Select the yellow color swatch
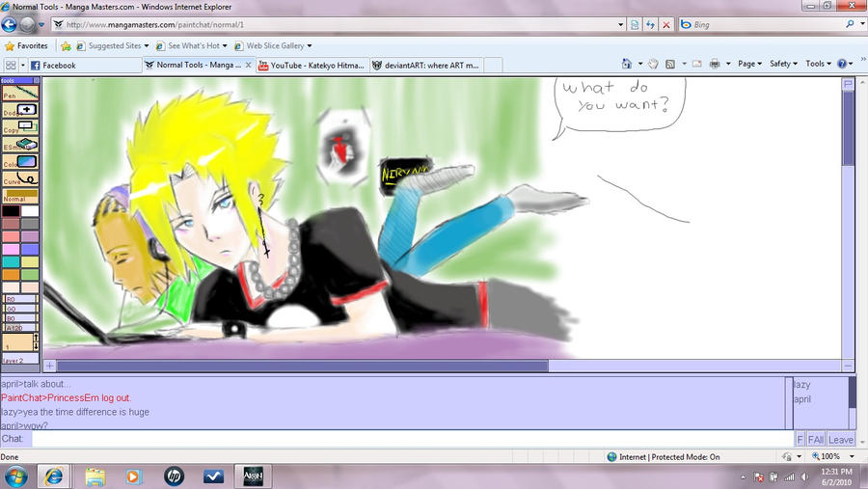Image resolution: width=868 pixels, height=489 pixels. pos(30,262)
